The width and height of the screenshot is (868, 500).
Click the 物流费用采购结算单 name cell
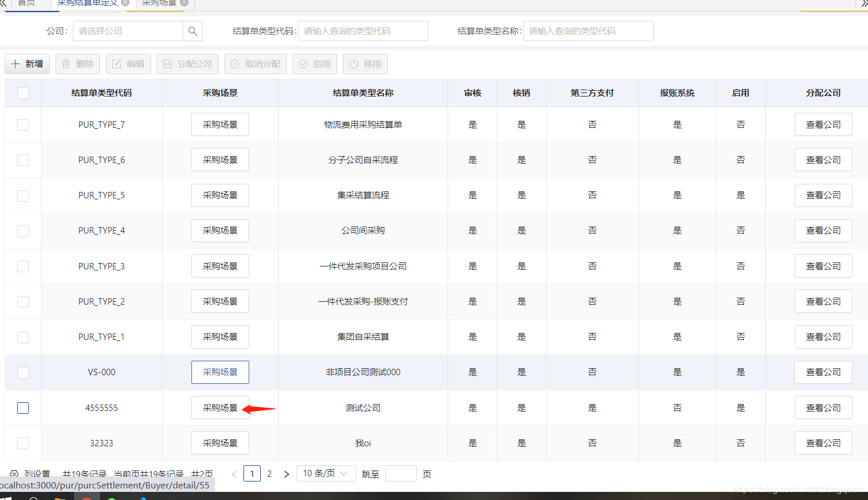point(363,124)
